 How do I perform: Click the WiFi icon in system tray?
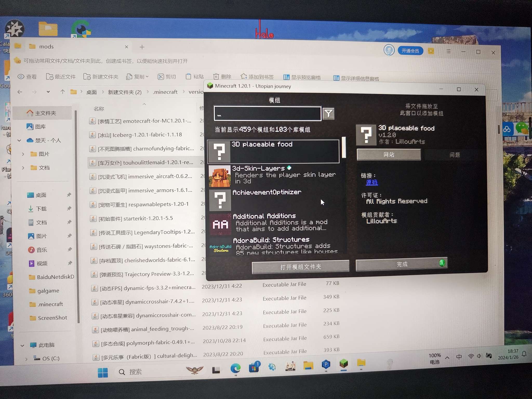coord(471,356)
